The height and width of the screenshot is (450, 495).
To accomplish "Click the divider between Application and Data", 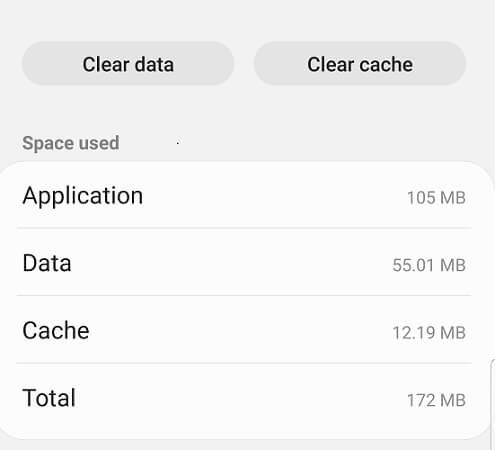I will [x=244, y=228].
